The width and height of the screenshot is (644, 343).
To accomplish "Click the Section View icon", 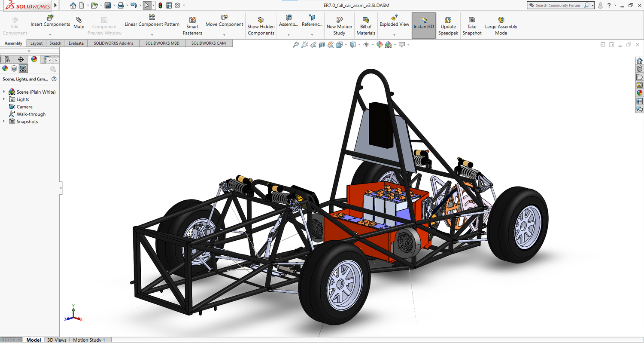I will click(x=322, y=45).
